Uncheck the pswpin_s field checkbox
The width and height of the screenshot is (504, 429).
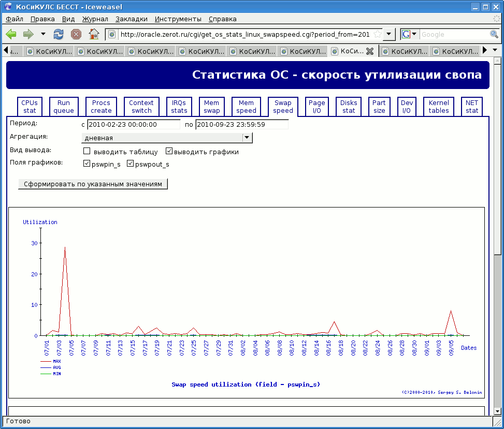coord(87,164)
